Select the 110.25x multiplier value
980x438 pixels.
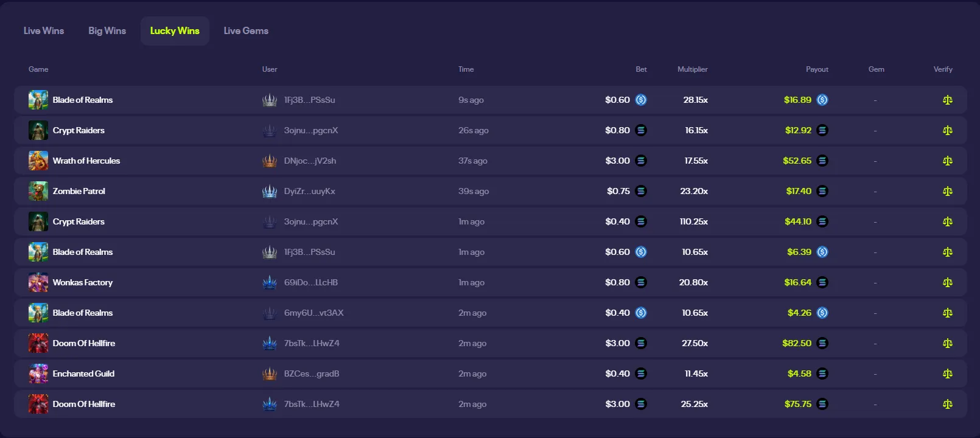tap(694, 221)
